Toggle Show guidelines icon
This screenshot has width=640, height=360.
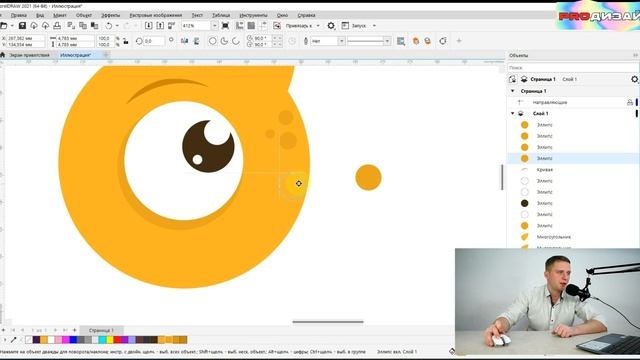point(263,26)
